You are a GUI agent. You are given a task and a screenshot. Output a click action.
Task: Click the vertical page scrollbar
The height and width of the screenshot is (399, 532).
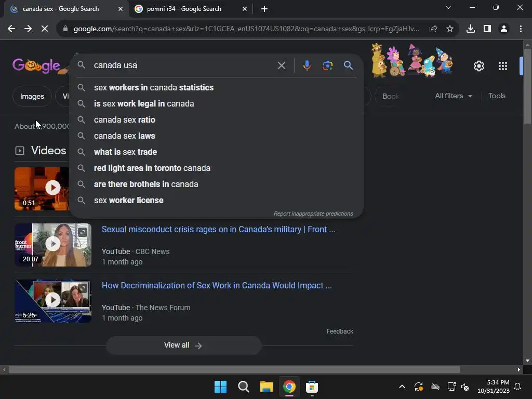coord(527,86)
